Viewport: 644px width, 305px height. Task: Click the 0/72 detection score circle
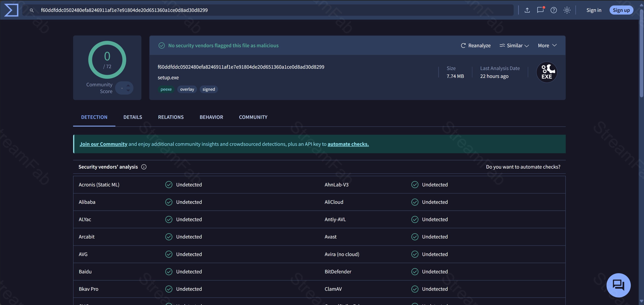pos(107,60)
